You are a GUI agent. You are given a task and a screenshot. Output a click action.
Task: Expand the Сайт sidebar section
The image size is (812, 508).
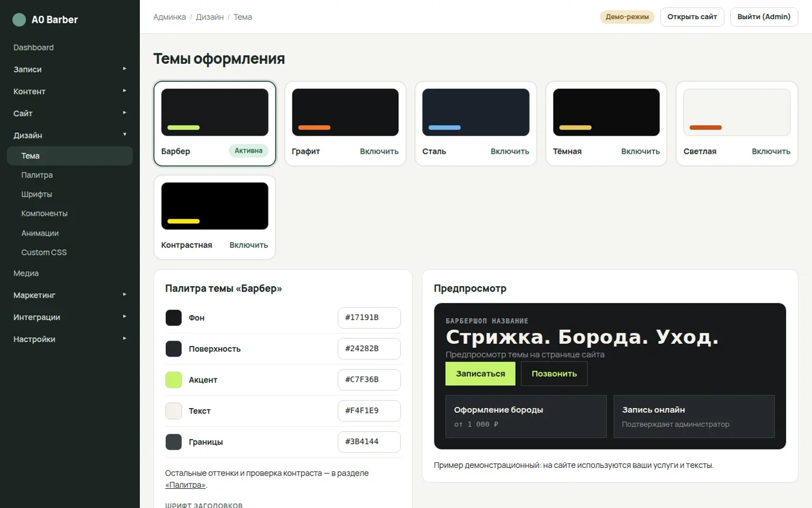(x=70, y=113)
